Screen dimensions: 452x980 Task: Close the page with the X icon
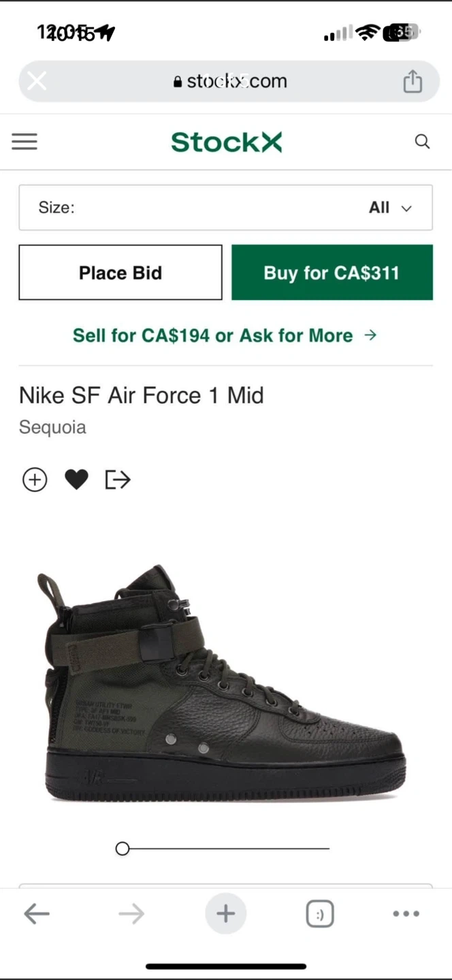pos(37,82)
